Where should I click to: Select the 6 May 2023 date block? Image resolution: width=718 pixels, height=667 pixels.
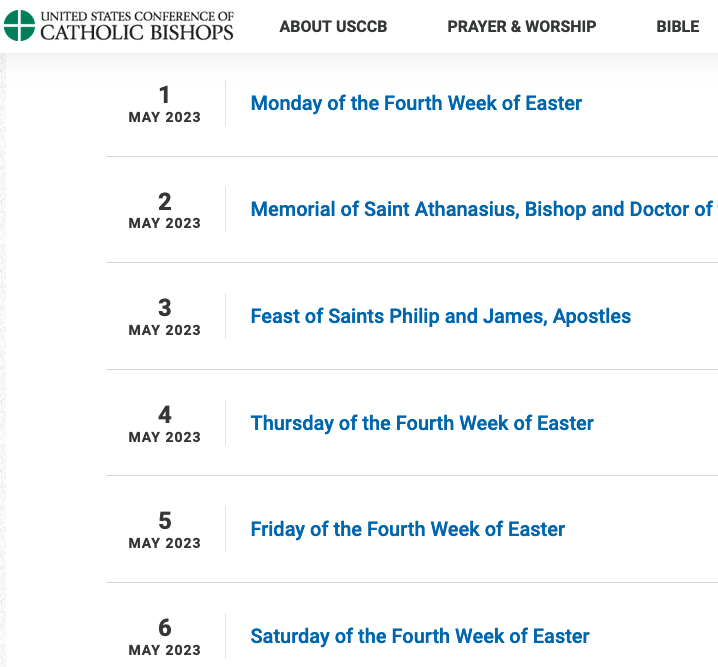(x=164, y=637)
